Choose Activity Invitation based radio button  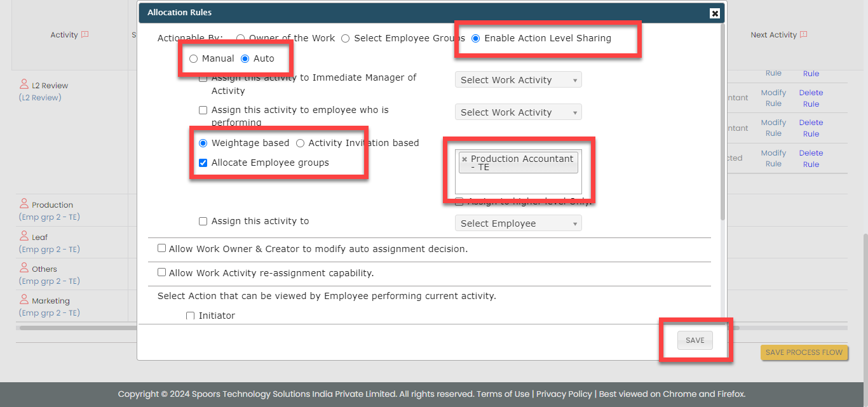pos(301,143)
